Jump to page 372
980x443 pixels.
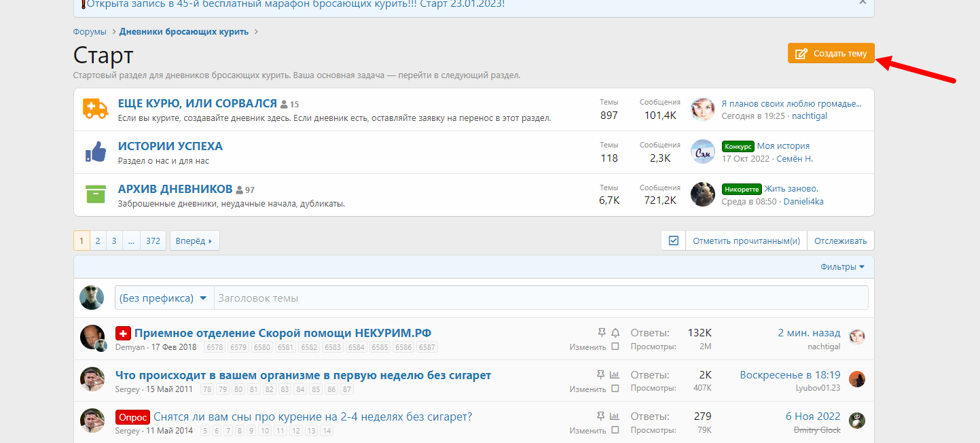[x=153, y=241]
